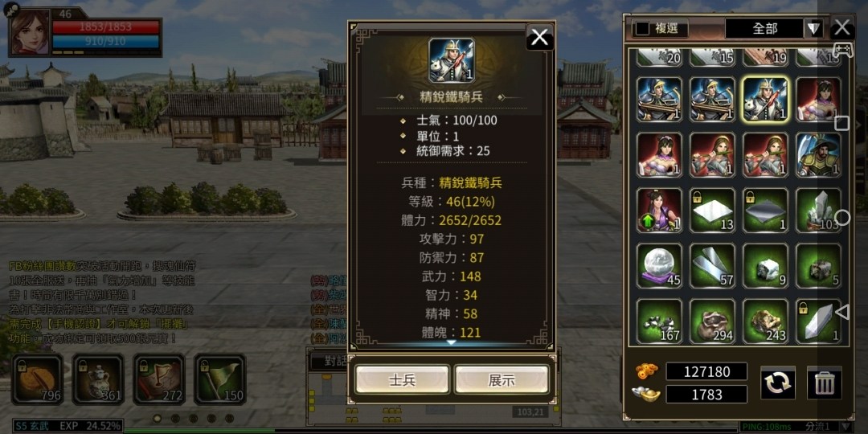
Task: Click the player character portrait avatar
Action: 30,31
